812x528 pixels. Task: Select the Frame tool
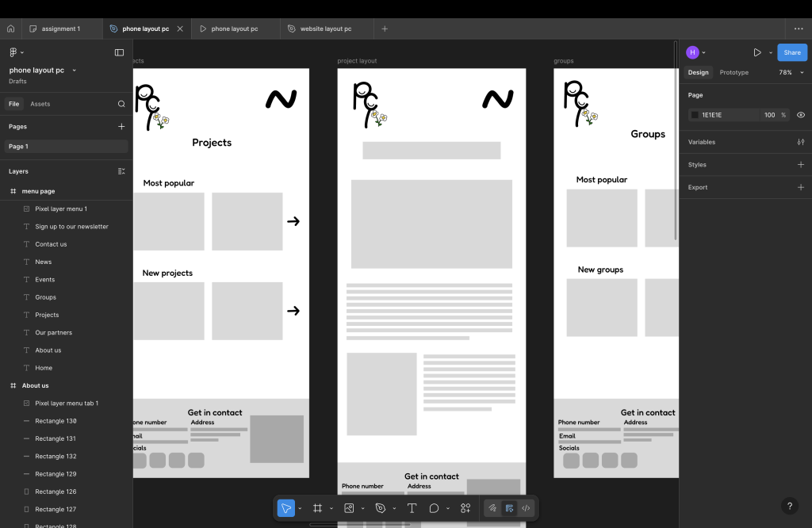coord(317,508)
